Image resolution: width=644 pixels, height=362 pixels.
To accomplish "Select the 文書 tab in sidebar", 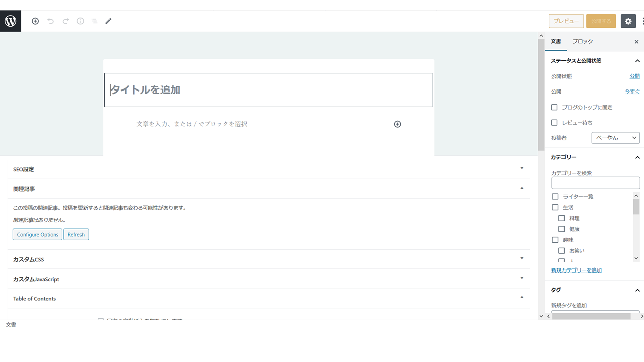I will point(556,41).
